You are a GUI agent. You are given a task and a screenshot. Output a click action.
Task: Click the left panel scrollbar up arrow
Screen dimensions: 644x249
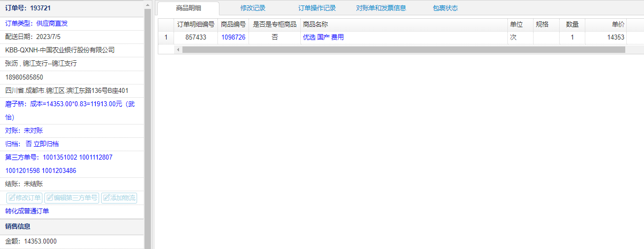147,4
